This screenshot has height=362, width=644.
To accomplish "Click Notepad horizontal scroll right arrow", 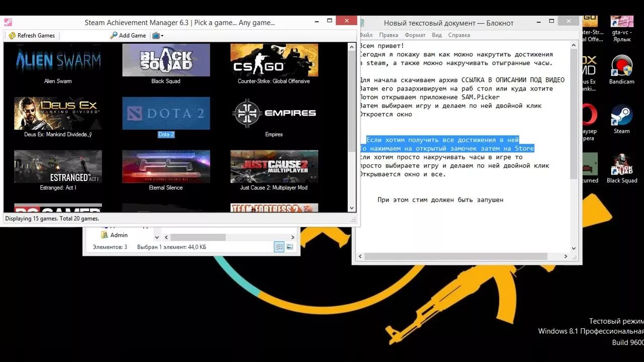I will [x=566, y=256].
